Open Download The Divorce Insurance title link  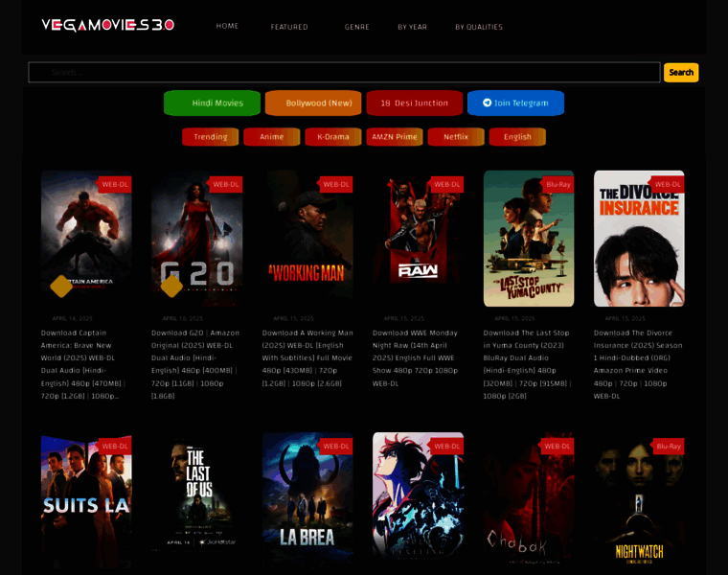coord(638,364)
